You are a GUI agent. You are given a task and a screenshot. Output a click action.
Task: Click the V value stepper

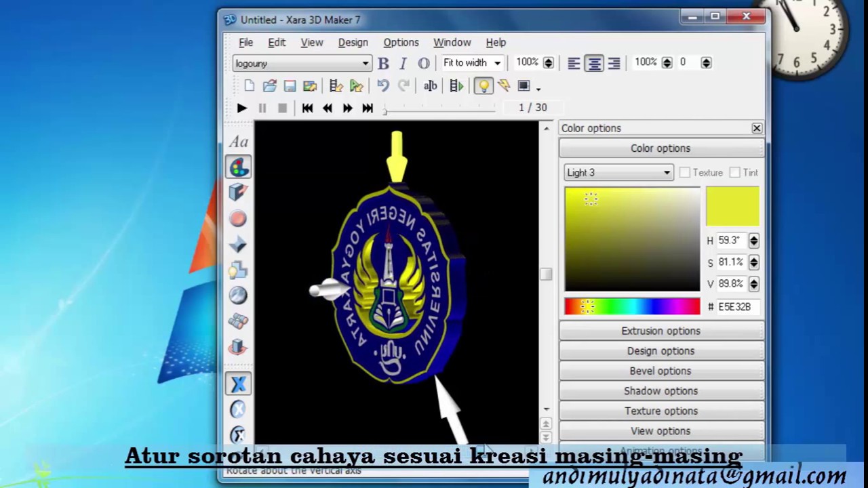pos(753,284)
